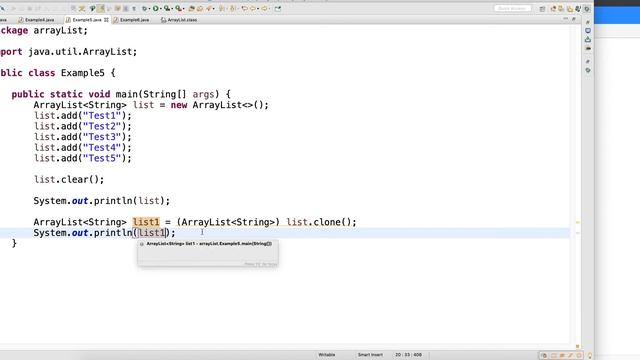The height and width of the screenshot is (360, 640).
Task: Click the rightmost main toolbar editor icon
Action: click(x=278, y=8)
